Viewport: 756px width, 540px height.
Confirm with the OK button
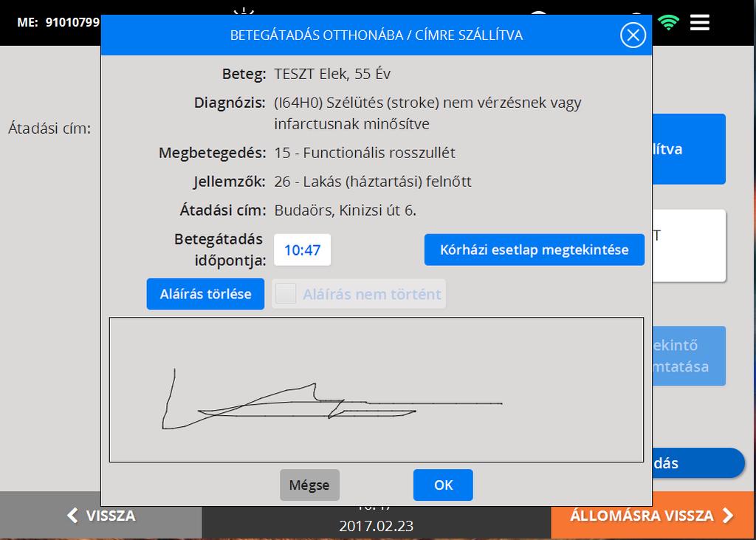[443, 485]
